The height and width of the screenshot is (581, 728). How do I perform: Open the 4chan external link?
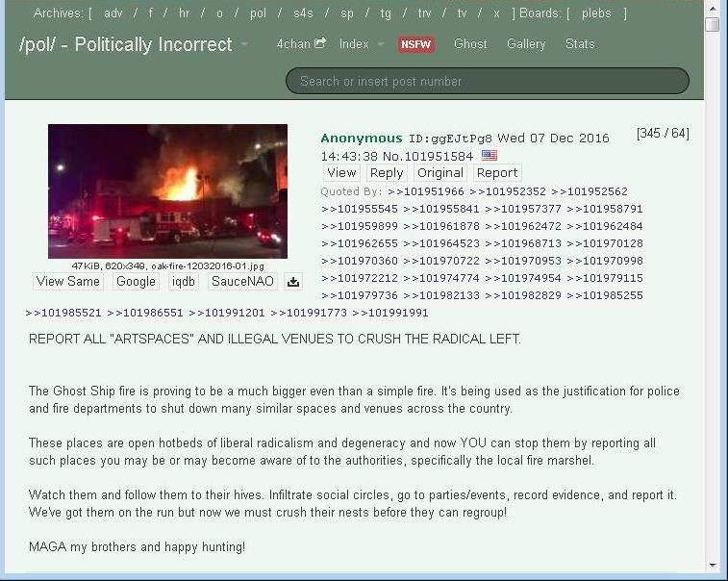pos(301,44)
